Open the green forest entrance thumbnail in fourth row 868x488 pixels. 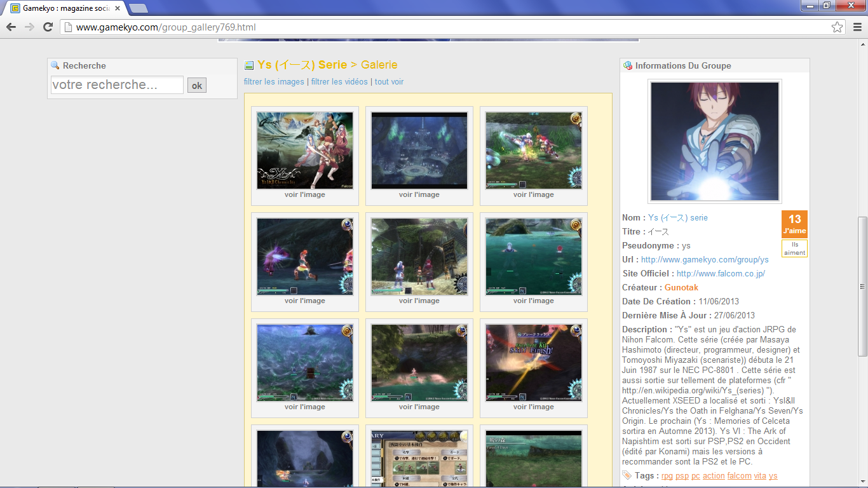point(534,459)
